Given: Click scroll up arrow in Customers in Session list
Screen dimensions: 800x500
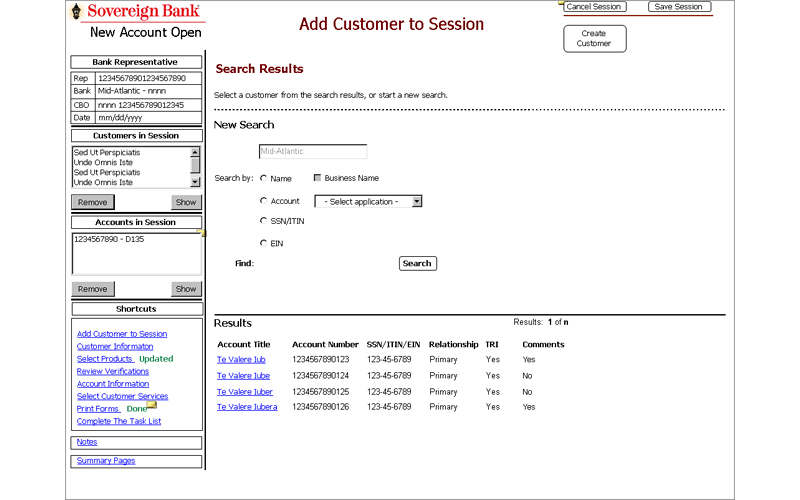Looking at the screenshot, I should (195, 152).
